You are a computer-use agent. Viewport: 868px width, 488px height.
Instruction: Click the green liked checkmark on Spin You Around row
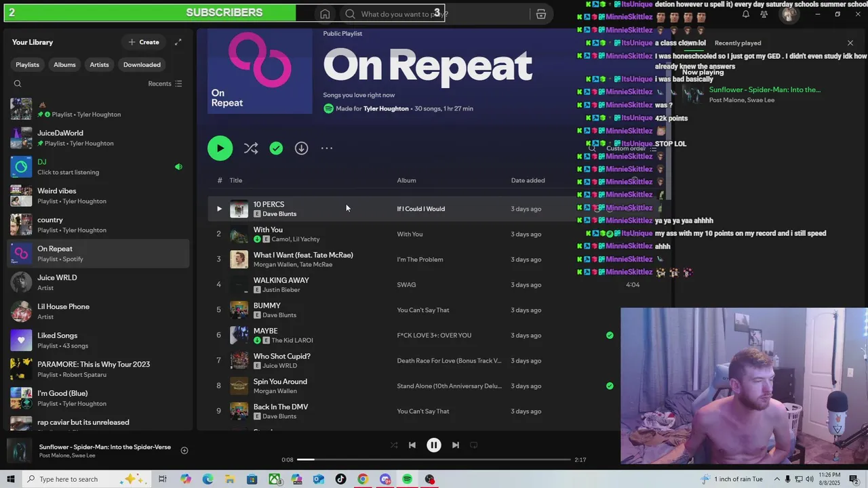pyautogui.click(x=610, y=386)
